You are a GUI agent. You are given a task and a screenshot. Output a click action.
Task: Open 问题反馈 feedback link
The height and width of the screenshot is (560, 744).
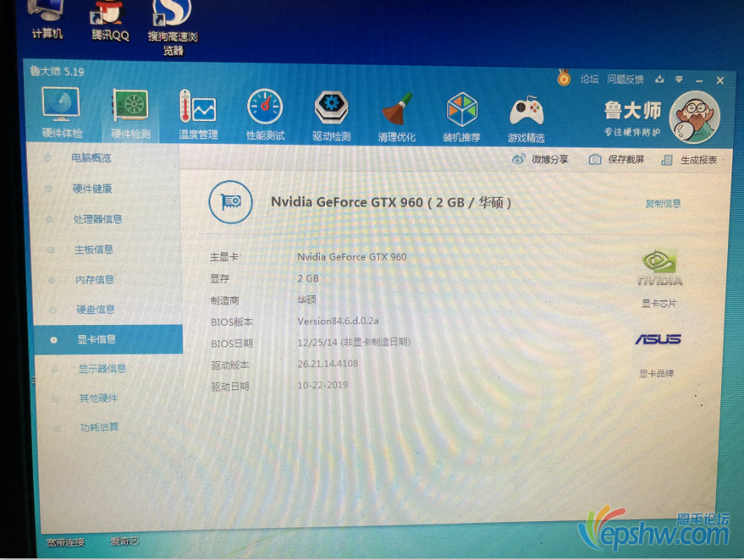(x=626, y=80)
